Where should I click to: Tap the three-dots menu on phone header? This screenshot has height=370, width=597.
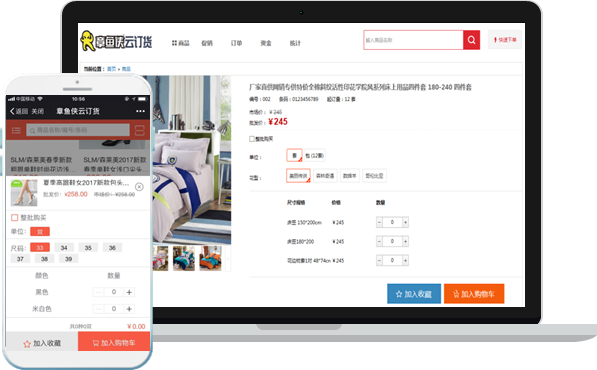click(140, 111)
